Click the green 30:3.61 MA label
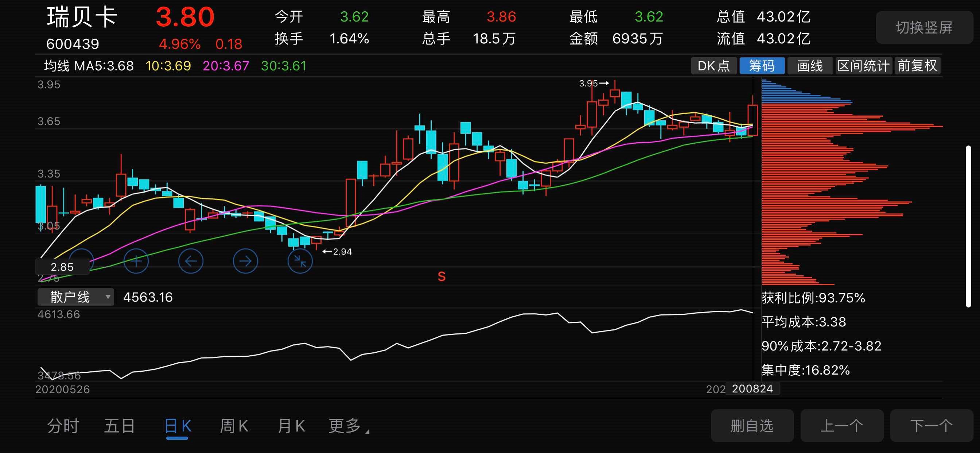 click(283, 66)
